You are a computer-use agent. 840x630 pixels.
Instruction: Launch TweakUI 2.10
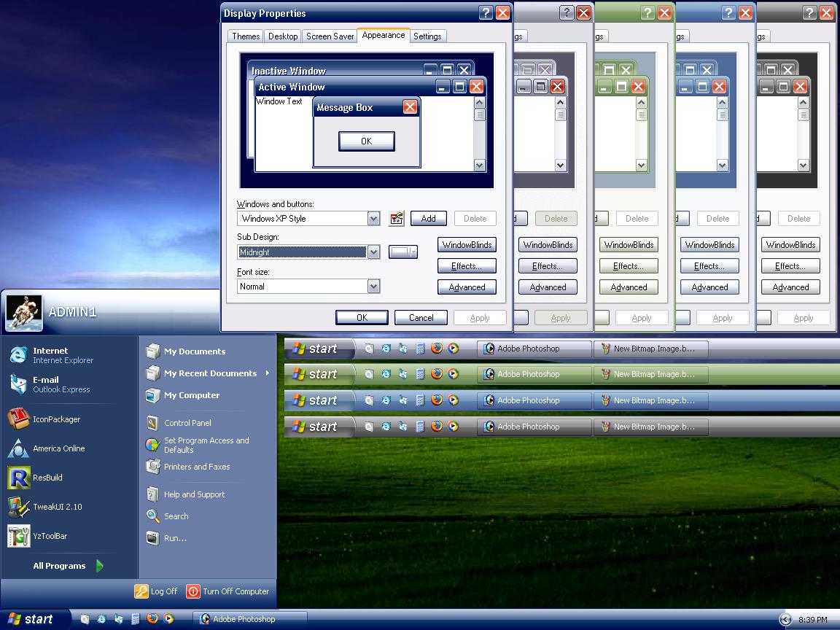(x=45, y=507)
